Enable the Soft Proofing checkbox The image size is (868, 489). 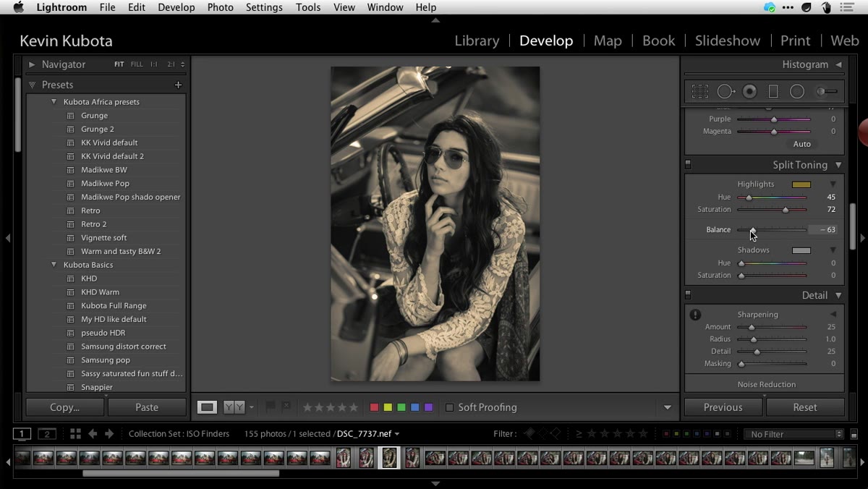449,407
